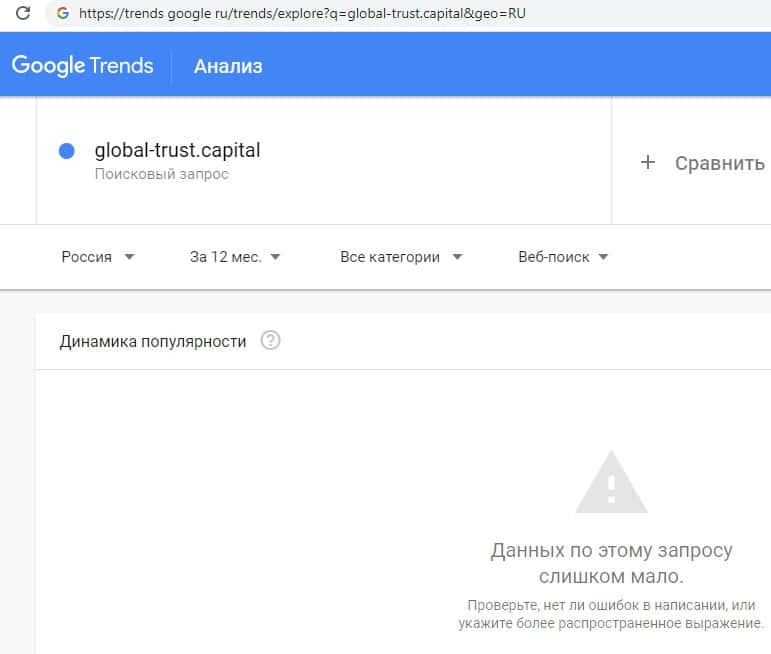Click the gray warning triangle icon

(611, 482)
